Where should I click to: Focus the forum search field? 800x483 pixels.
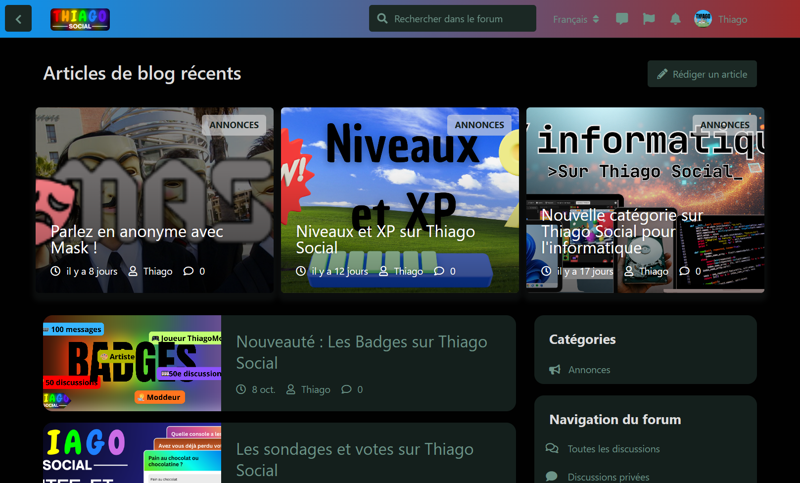coord(460,19)
